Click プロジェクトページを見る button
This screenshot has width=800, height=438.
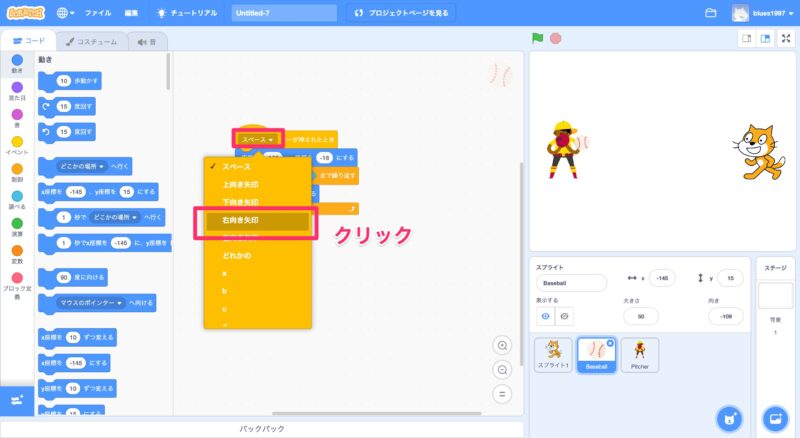pos(405,13)
